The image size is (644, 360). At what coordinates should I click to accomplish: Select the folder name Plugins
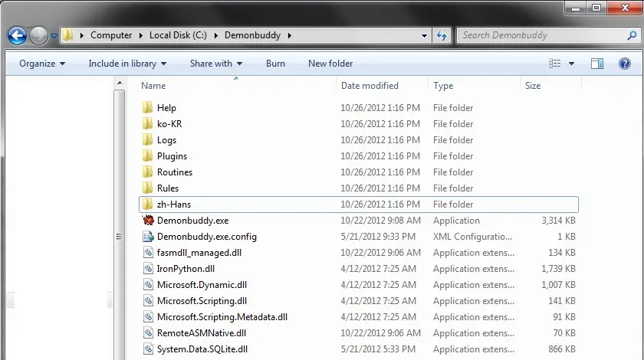(x=172, y=156)
